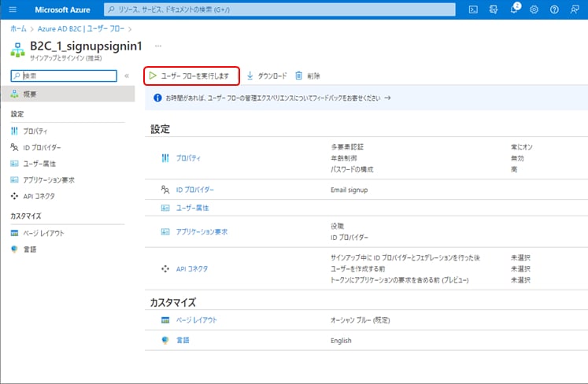Open プロパティ in the sidebar
This screenshot has height=384, width=588.
click(x=35, y=131)
